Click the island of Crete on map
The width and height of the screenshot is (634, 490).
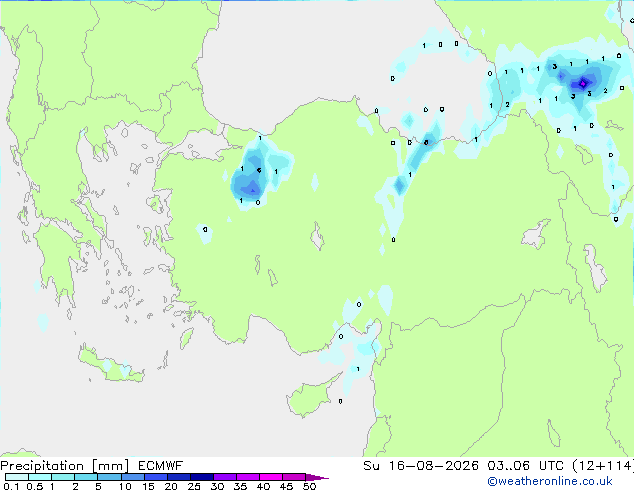point(109,366)
